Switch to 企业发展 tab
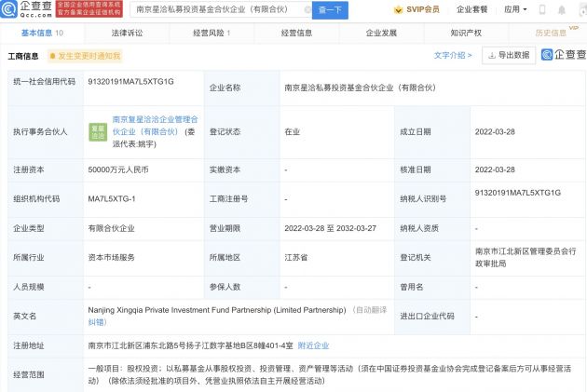 (x=381, y=33)
